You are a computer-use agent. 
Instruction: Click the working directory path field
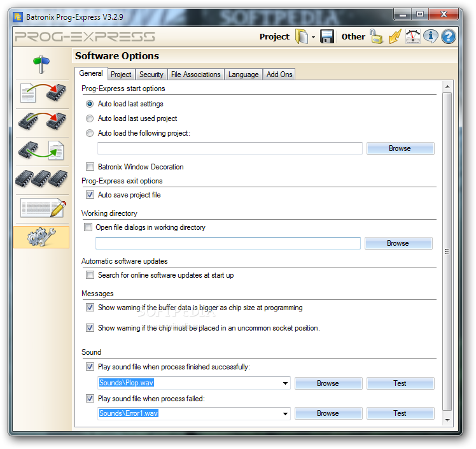(228, 243)
